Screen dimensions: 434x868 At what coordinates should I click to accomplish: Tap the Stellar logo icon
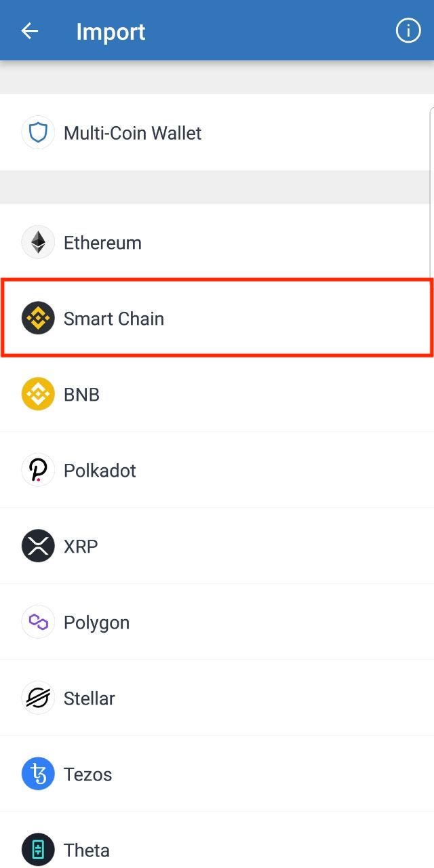[38, 698]
